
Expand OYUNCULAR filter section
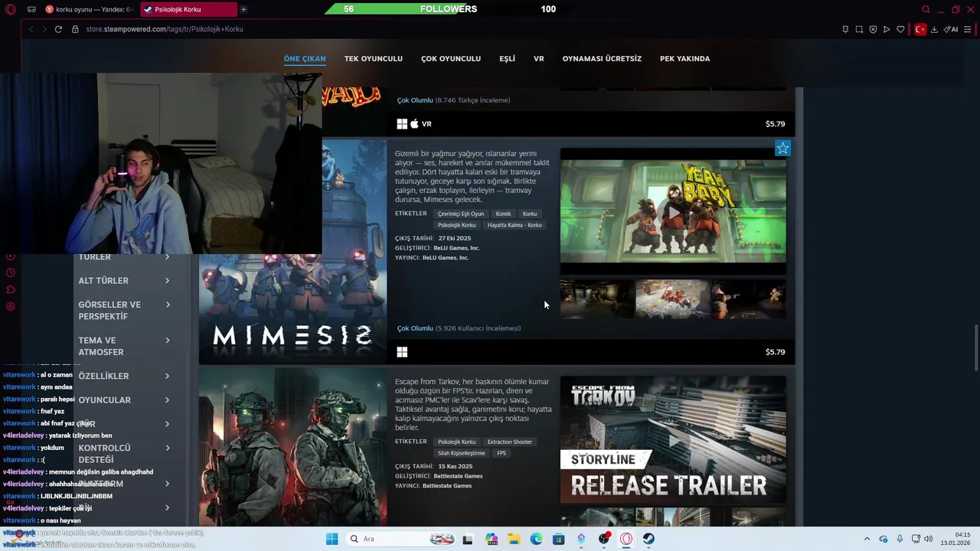pos(124,399)
